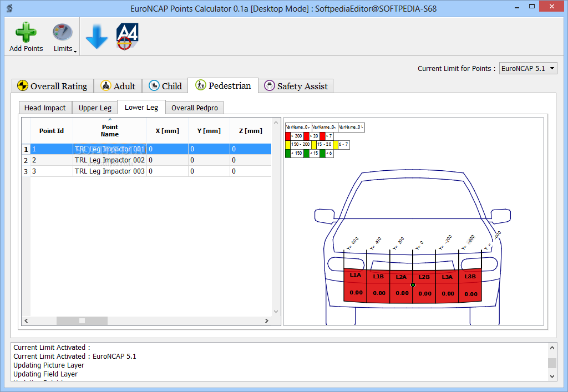The image size is (568, 392).
Task: Open the EuroNCAP 5.1 limit combo box
Action: (528, 68)
